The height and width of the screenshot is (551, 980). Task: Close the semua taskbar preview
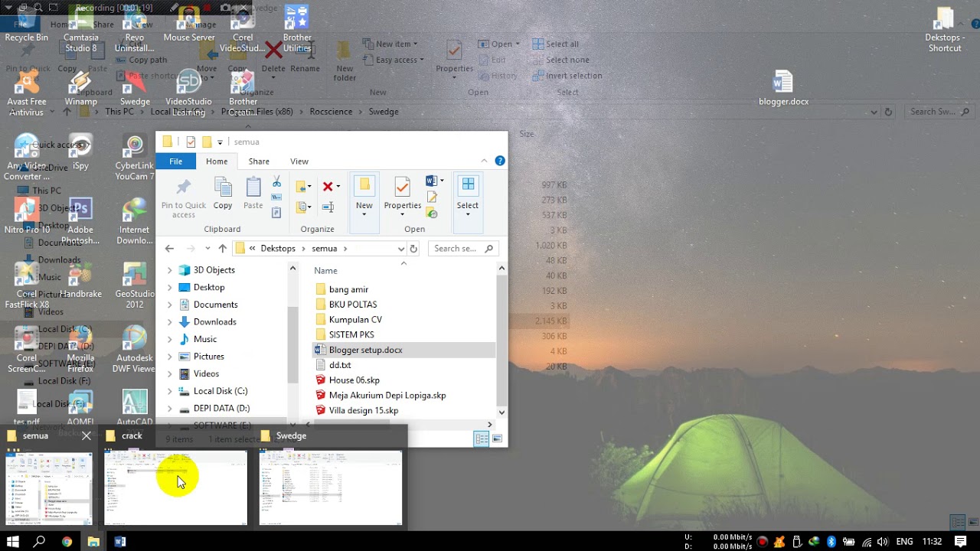point(87,436)
